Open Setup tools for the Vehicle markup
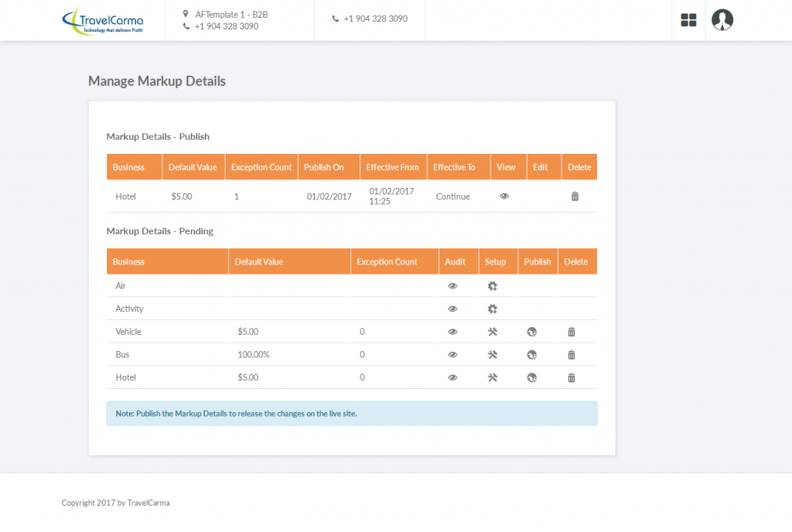792x532 pixels. (x=493, y=331)
